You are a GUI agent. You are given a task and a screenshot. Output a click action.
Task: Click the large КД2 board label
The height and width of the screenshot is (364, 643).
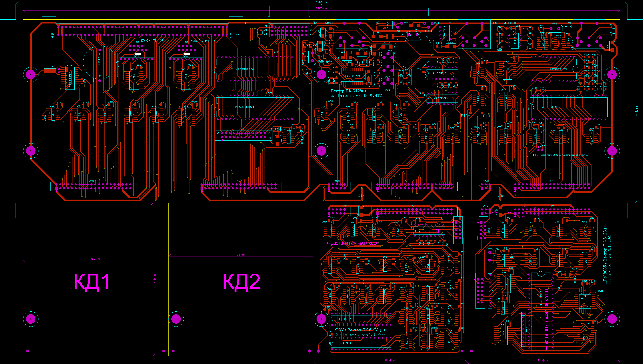(x=241, y=282)
